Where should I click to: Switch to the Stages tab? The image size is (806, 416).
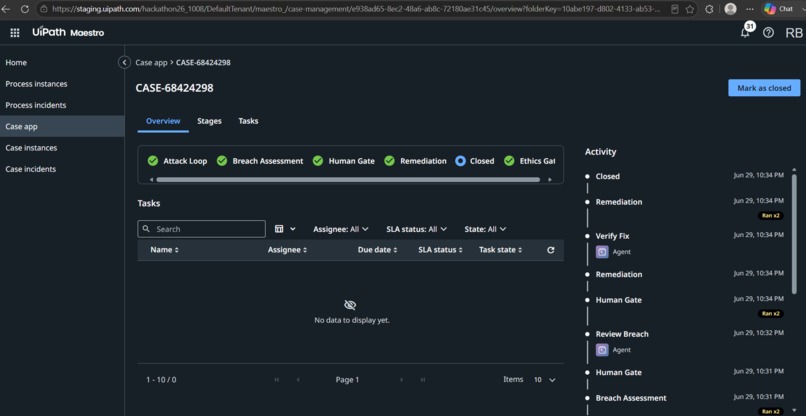coord(209,121)
